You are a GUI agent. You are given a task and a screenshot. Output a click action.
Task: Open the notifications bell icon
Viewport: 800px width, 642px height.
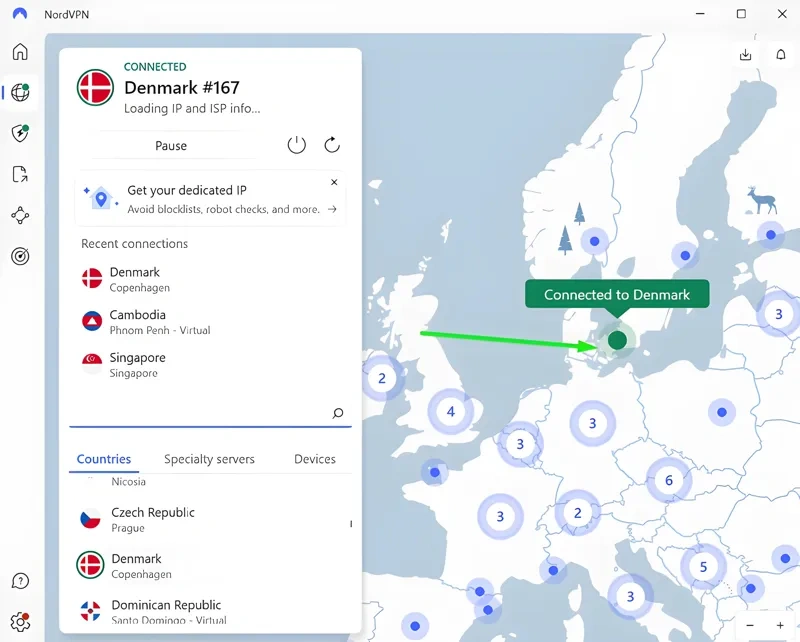click(781, 55)
